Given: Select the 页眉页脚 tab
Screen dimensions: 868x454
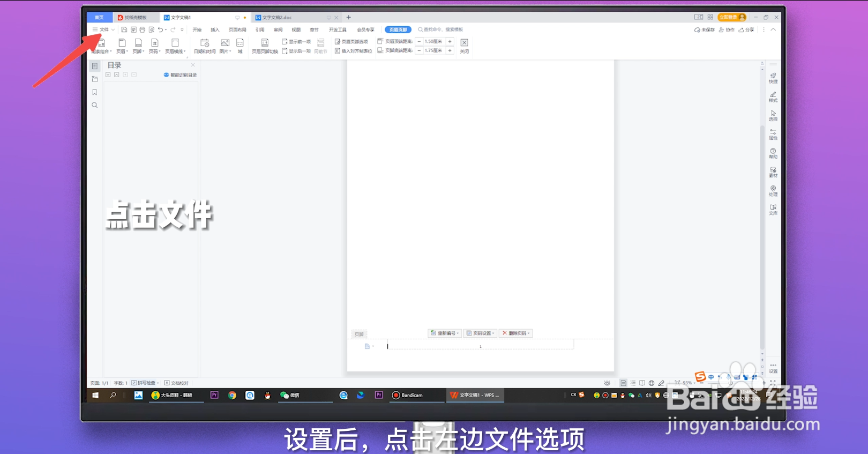Looking at the screenshot, I should [398, 29].
